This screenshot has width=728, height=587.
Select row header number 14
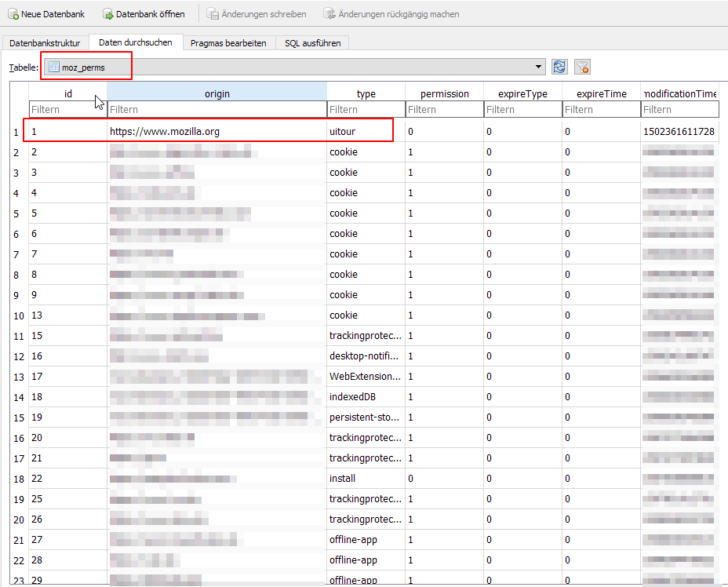pyautogui.click(x=18, y=397)
